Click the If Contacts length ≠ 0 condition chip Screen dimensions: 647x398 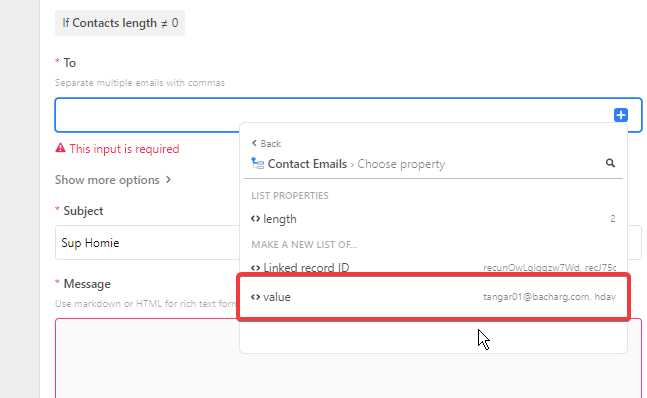(120, 23)
